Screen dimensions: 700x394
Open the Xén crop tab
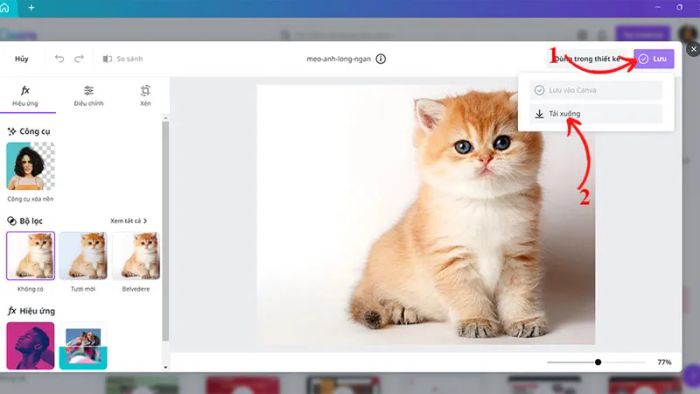(x=146, y=96)
